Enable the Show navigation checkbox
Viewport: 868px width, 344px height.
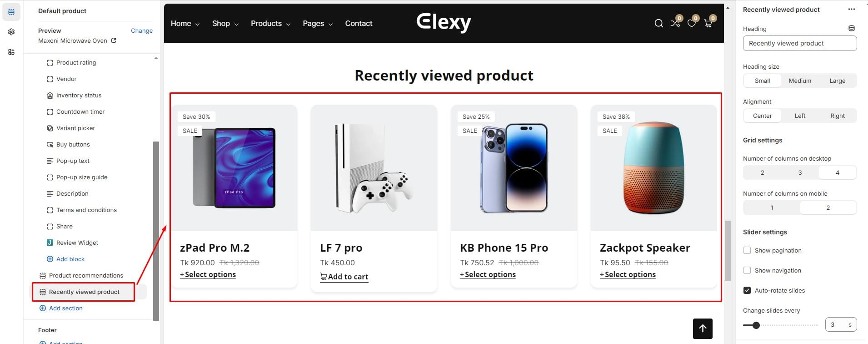click(x=747, y=270)
